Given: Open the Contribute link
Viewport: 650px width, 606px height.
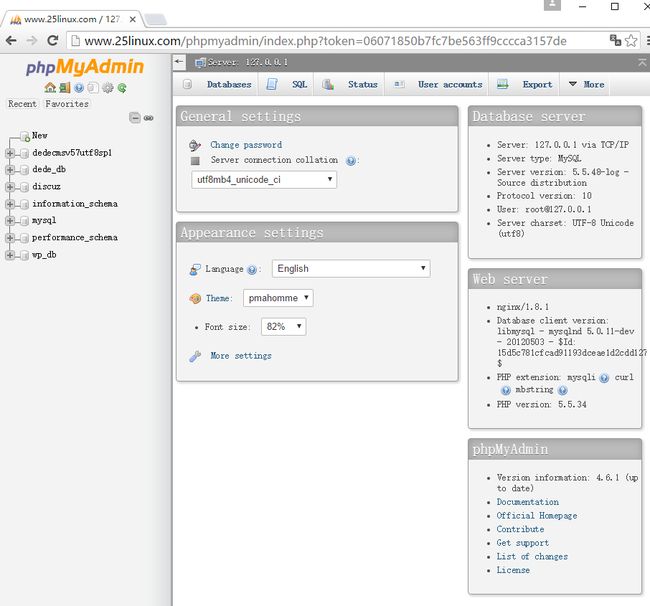Looking at the screenshot, I should coord(520,529).
